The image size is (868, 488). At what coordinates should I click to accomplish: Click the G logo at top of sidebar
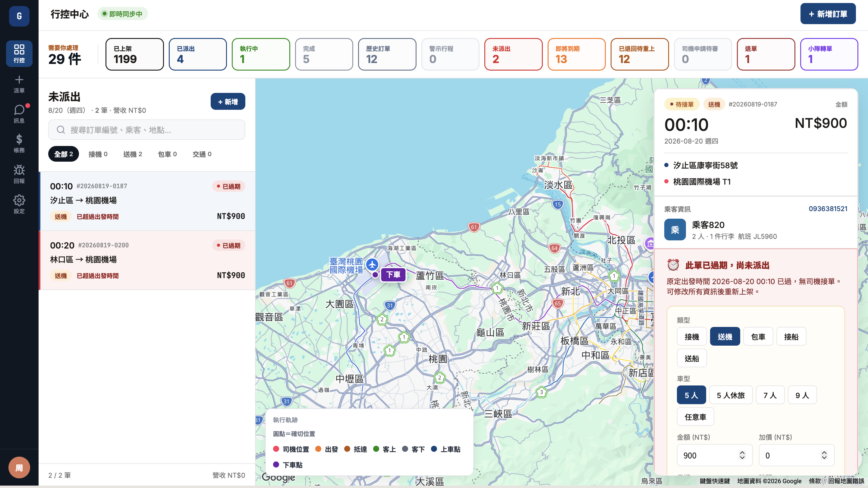(19, 16)
